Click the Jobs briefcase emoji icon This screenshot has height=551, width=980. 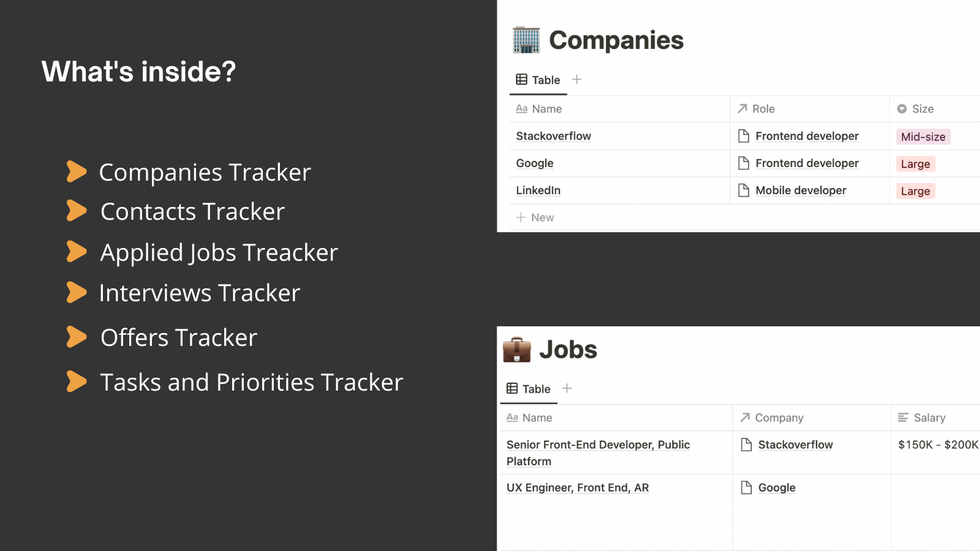517,350
